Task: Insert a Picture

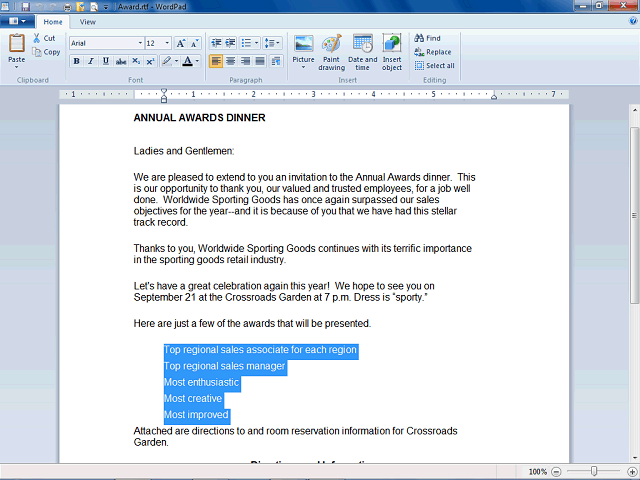Action: click(303, 48)
